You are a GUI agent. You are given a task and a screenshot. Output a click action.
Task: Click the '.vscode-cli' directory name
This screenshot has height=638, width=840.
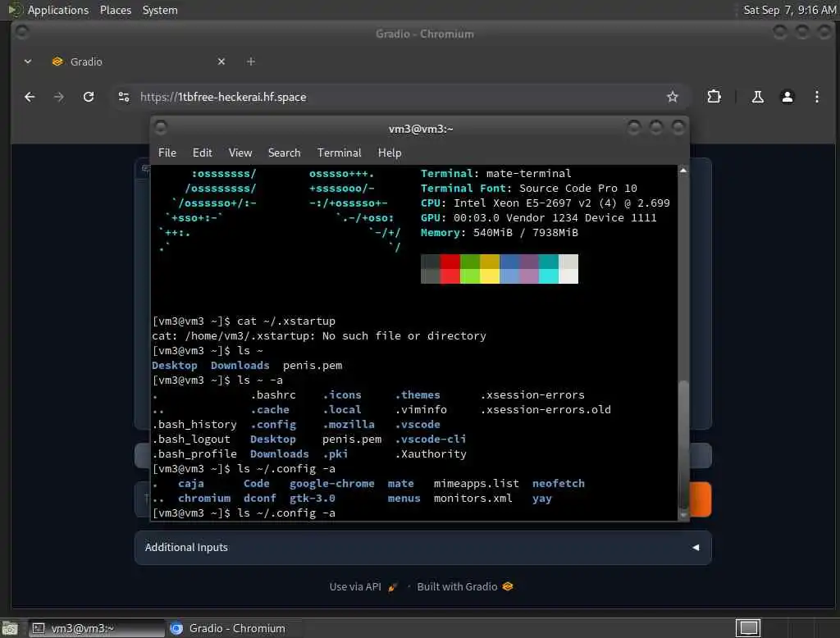pos(430,440)
